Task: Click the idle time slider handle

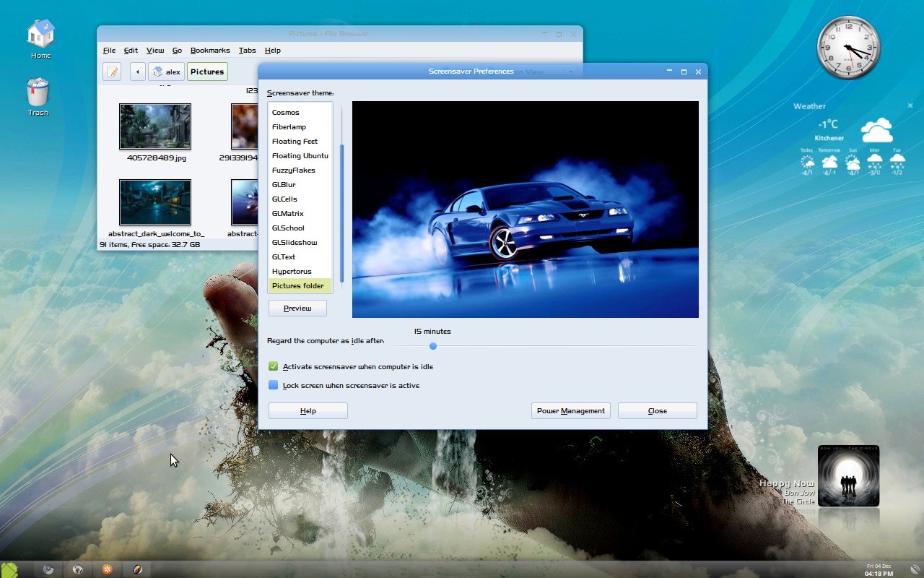Action: 433,346
